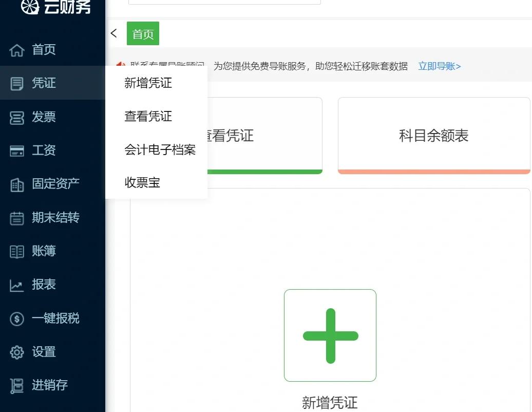Screen dimensions: 532x412
Task: Select the 凭证 sidebar icon
Action: click(16, 83)
